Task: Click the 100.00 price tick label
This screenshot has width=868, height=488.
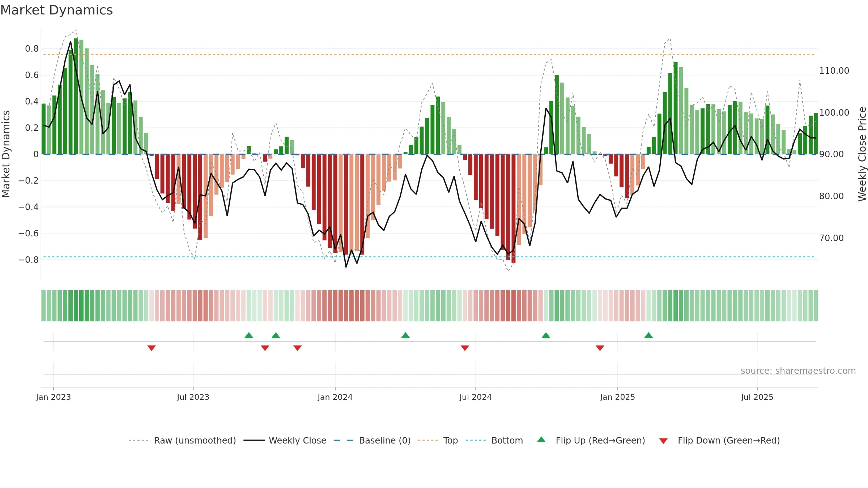Action: click(x=834, y=113)
